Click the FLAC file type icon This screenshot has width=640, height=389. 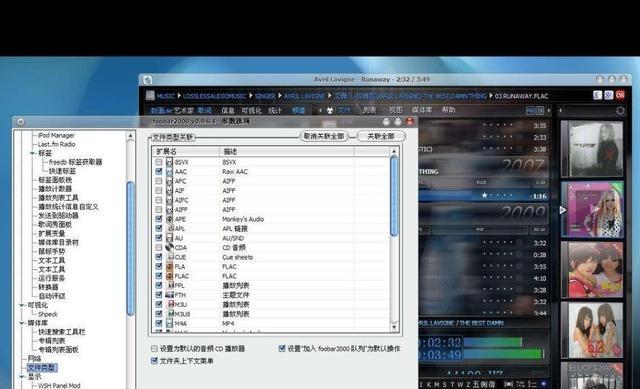pyautogui.click(x=169, y=276)
